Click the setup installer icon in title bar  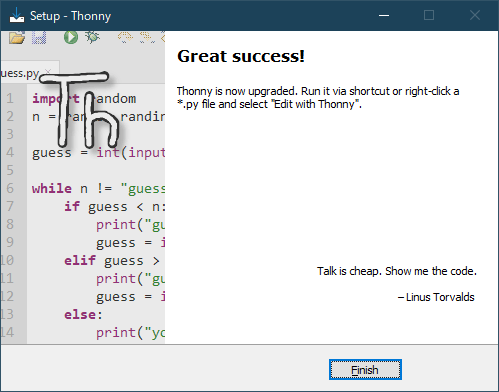click(x=17, y=15)
